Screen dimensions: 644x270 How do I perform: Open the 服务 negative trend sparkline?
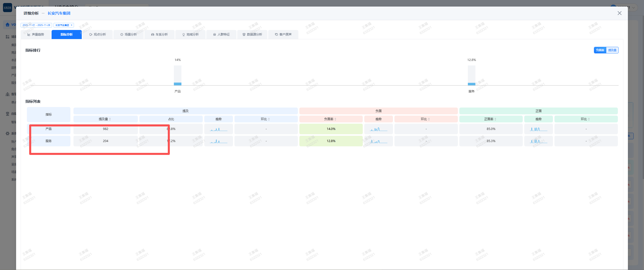coord(378,141)
